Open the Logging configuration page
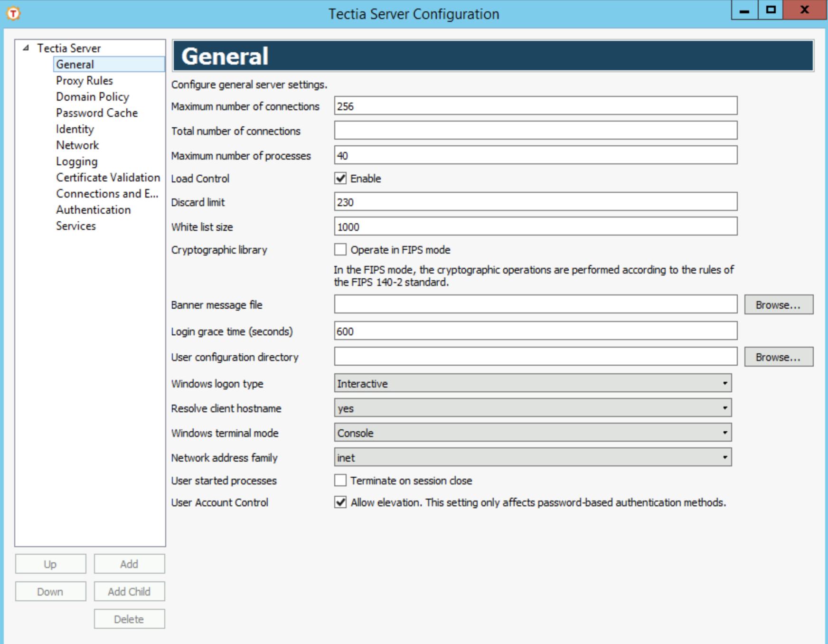Viewport: 828px width, 644px height. pos(77,161)
